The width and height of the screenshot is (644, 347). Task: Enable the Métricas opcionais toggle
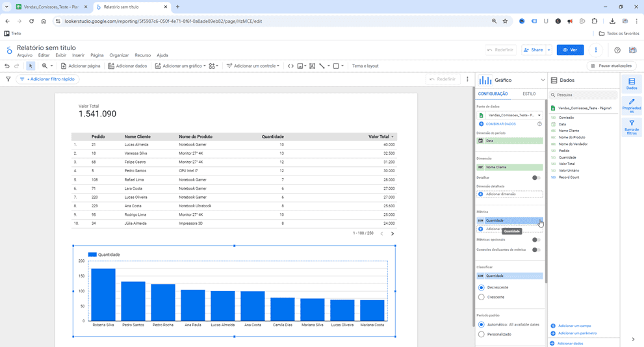535,240
